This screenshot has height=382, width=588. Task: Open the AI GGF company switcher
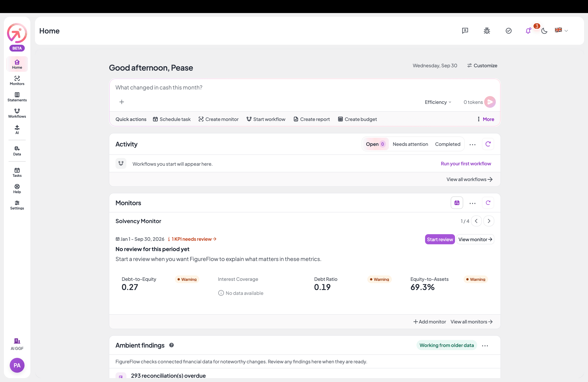(17, 344)
